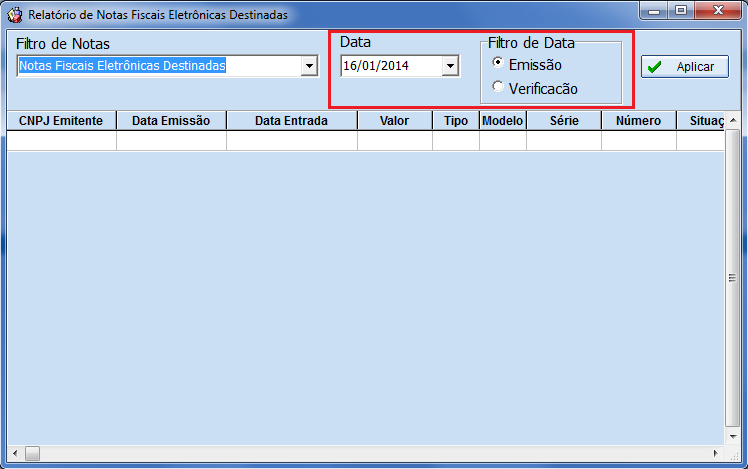
Task: Select the Emissão radio button
Action: (499, 64)
